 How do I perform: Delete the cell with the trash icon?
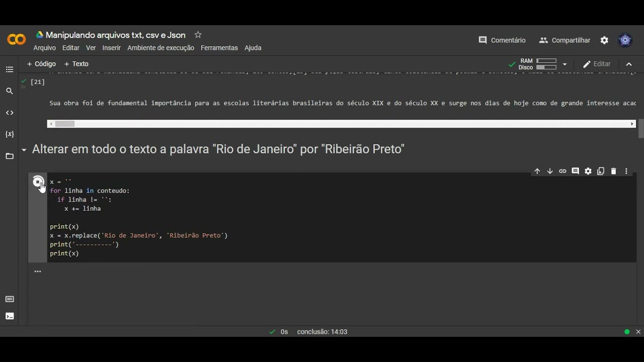pos(613,171)
